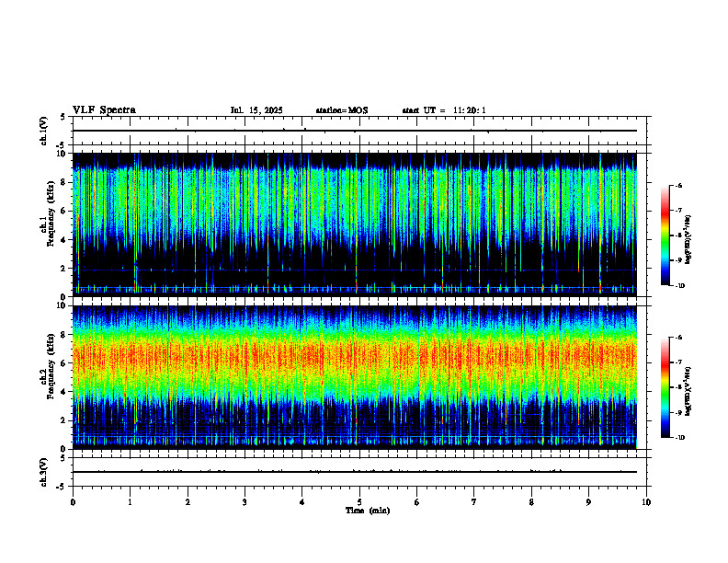Click the ch.3(V) axis "-5" tick label
Screen dimensions: 728x563
62,487
